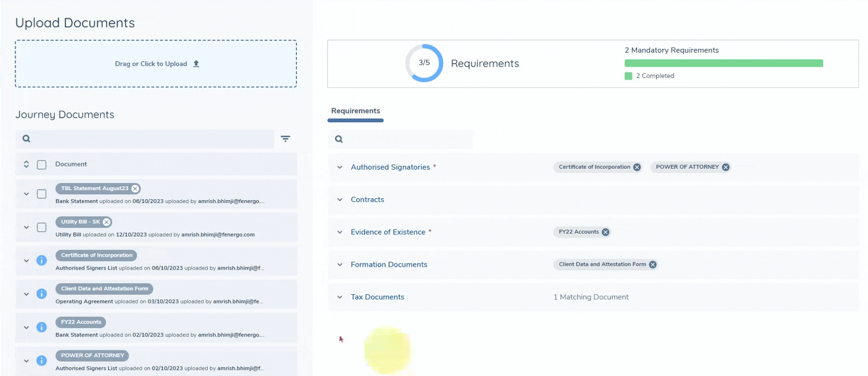Remove Client Data and Attestation Form chip

click(653, 265)
